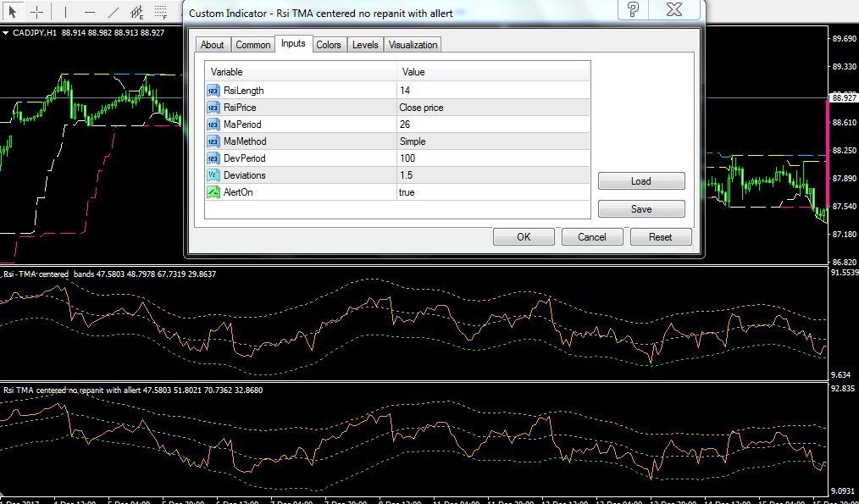The width and height of the screenshot is (859, 504).
Task: Click the CADJPY,H1 chart title triangle
Action: point(6,33)
